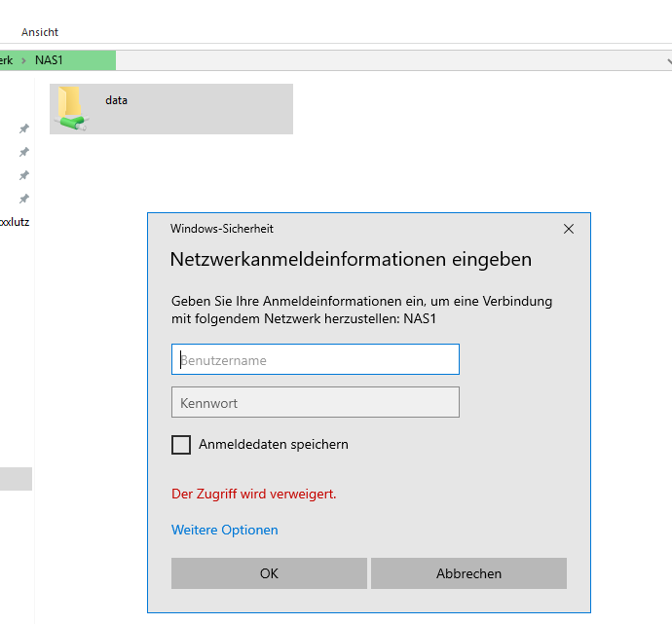Click the empty white area of the address bar
672x624 pixels.
[390, 60]
